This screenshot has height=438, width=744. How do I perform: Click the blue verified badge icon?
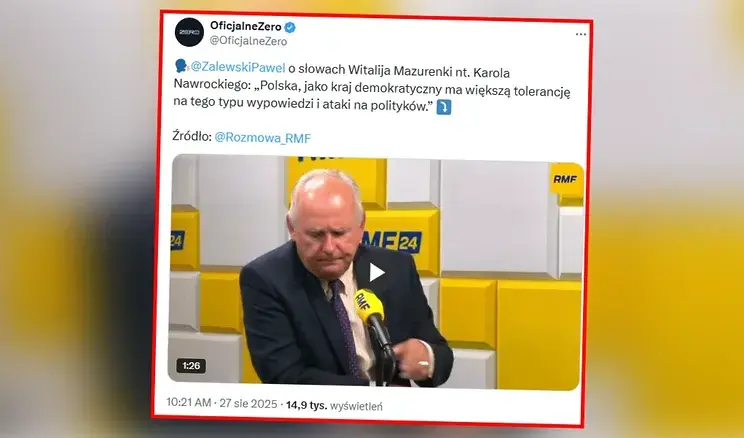pyautogui.click(x=290, y=27)
